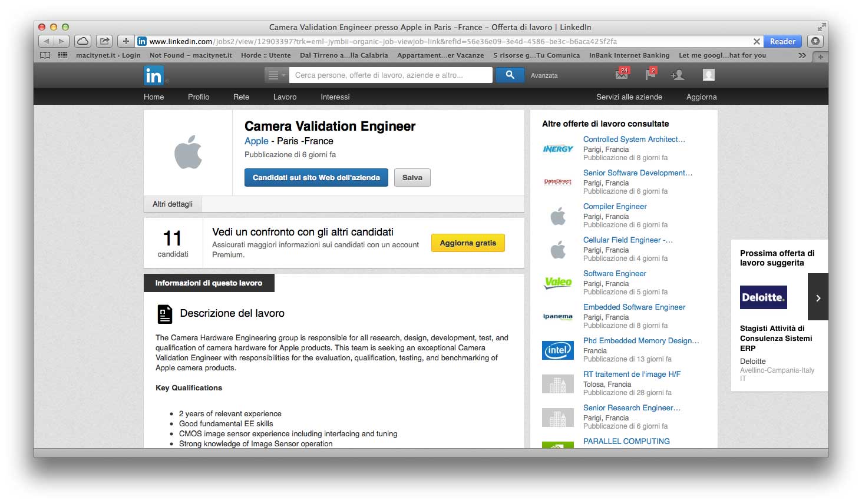Click the Ipanema company logo
Viewport: 862px width, 504px height.
[x=558, y=317]
